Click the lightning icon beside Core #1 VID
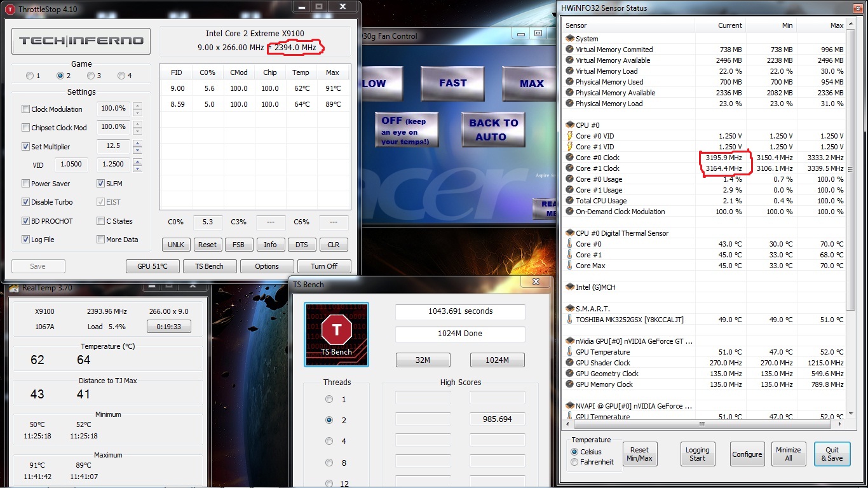The width and height of the screenshot is (868, 488). 570,147
